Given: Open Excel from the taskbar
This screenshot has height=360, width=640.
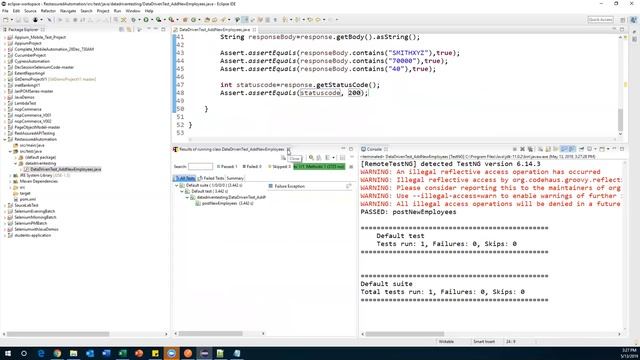Looking at the screenshot, I should [x=122, y=353].
